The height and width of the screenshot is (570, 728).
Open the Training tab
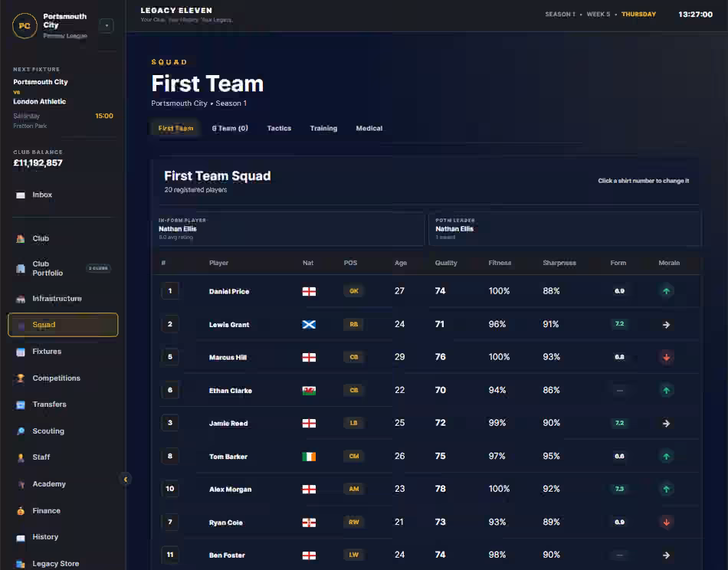pyautogui.click(x=323, y=128)
